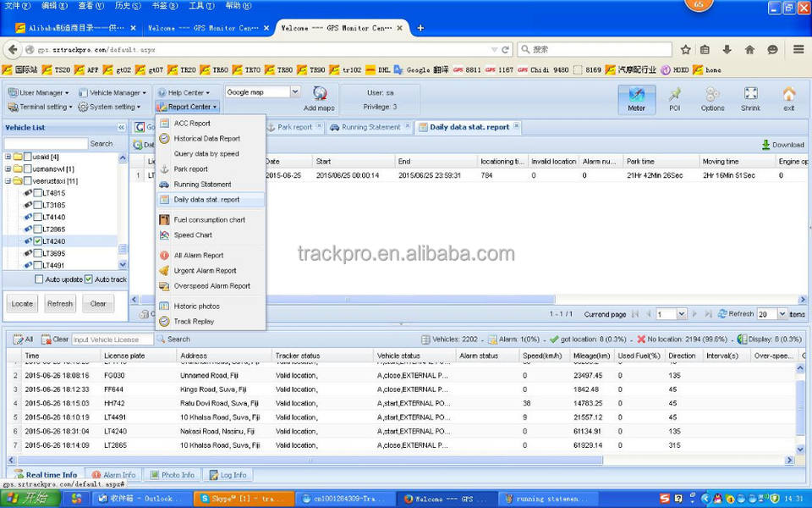Disable the Auto track checkbox
Viewport: 812px width, 508px height.
tap(89, 279)
